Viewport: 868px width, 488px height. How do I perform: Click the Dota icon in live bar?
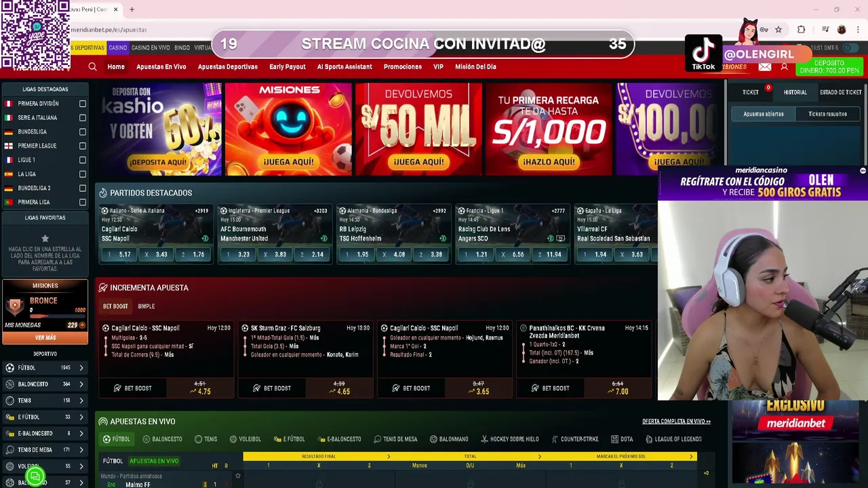[614, 439]
